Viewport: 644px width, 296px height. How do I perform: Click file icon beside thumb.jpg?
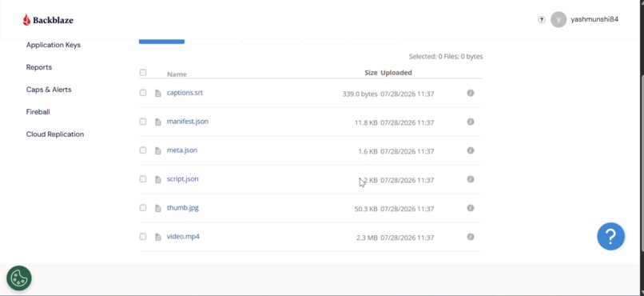(157, 209)
